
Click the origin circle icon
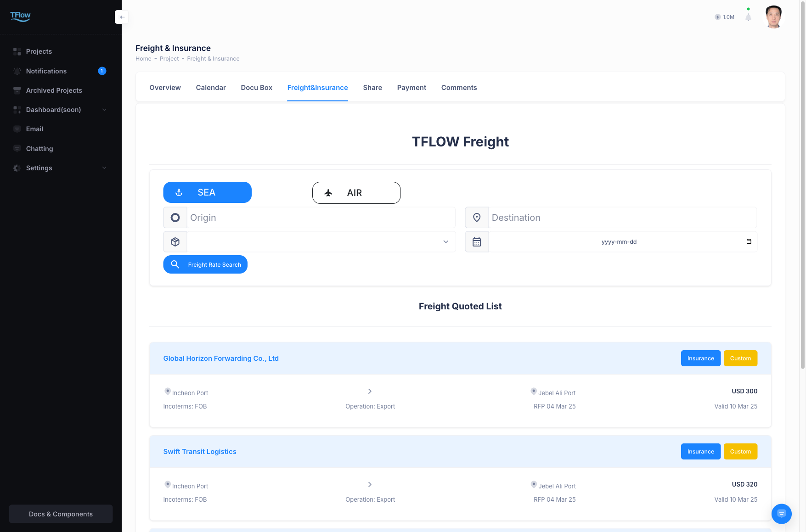pos(175,218)
